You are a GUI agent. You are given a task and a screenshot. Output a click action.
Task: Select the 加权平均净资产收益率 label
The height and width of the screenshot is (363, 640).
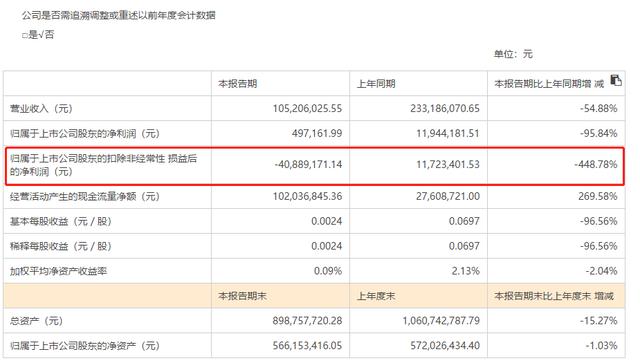(x=58, y=271)
